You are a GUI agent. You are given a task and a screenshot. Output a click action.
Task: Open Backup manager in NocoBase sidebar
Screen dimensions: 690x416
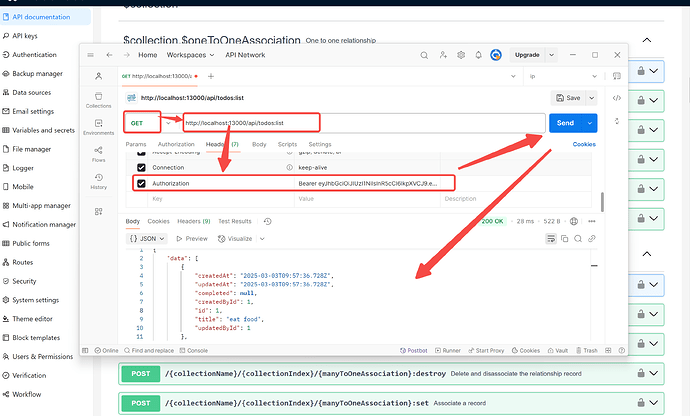tap(37, 74)
